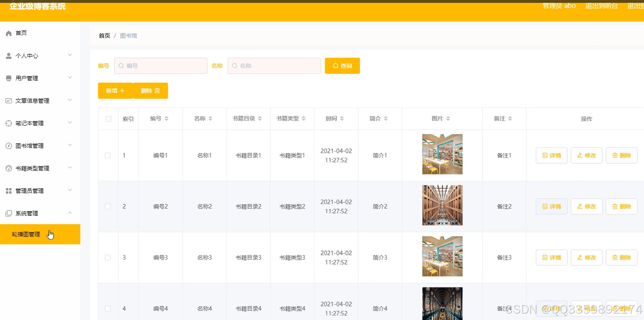
Task: Open 用户管理 sidebar menu label
Action: (27, 78)
